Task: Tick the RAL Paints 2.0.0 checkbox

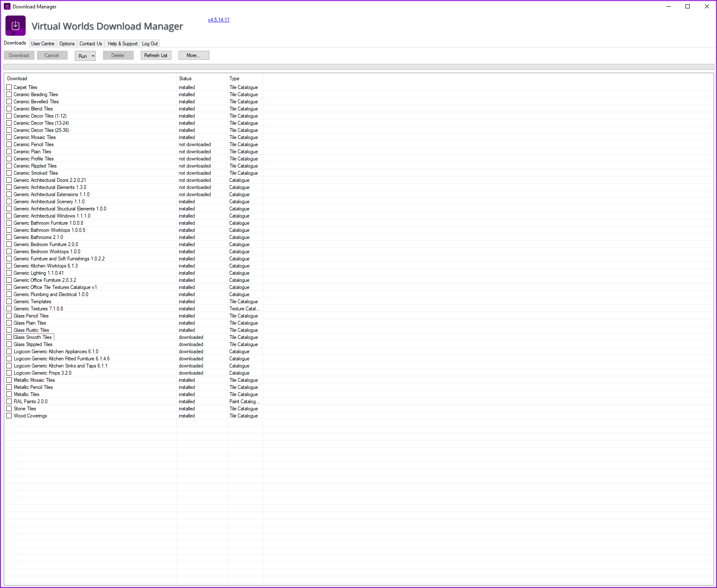Action: click(x=9, y=402)
